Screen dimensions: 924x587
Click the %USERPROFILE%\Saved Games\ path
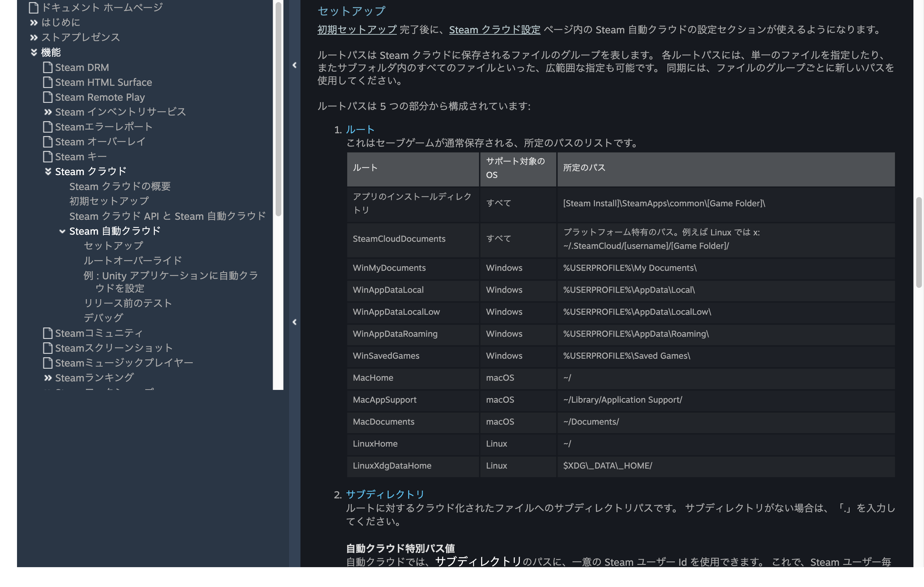pos(627,356)
